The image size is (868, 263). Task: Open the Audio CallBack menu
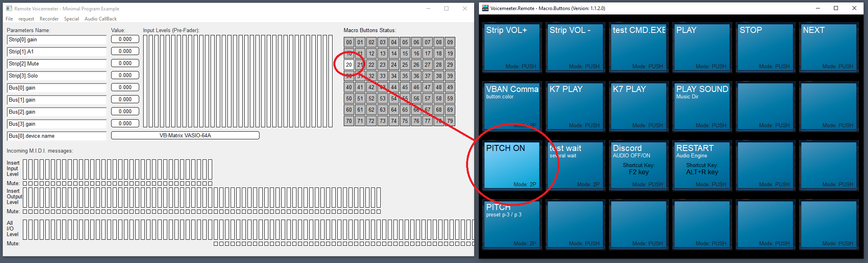(101, 19)
